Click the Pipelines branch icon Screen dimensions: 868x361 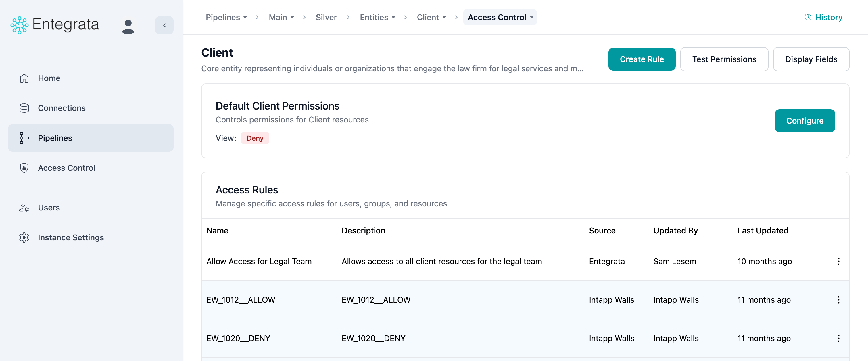click(24, 138)
